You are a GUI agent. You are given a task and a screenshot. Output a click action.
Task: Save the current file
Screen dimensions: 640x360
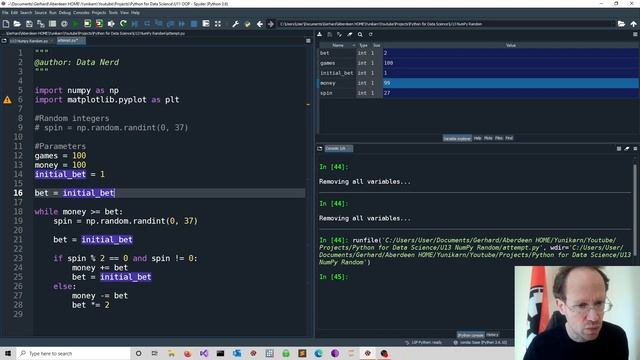(x=29, y=24)
